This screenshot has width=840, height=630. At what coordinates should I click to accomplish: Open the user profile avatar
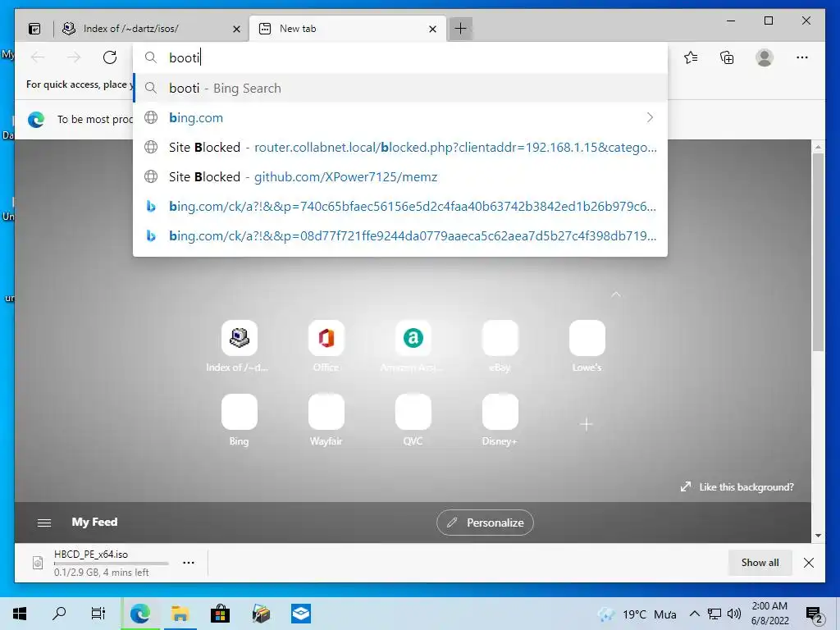(x=765, y=57)
